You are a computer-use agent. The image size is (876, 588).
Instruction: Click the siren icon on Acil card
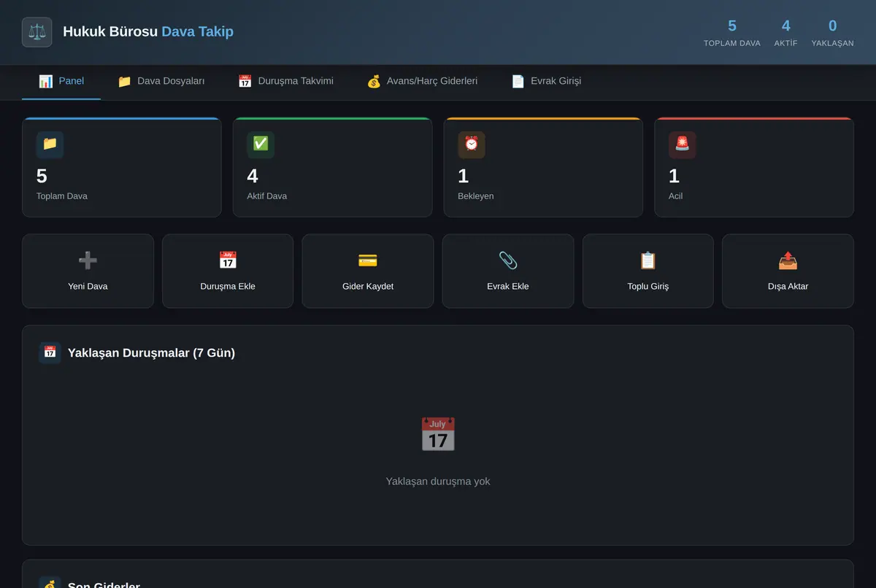click(x=683, y=144)
